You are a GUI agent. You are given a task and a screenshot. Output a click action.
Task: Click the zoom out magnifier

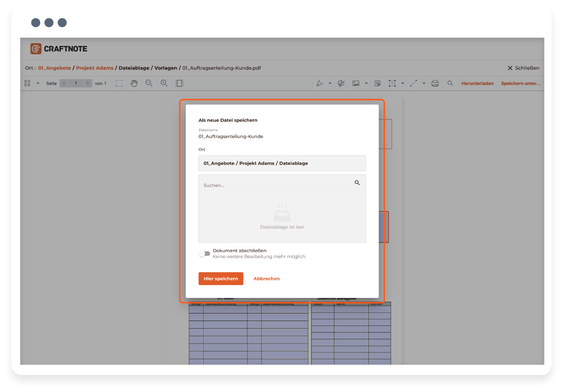pyautogui.click(x=149, y=83)
